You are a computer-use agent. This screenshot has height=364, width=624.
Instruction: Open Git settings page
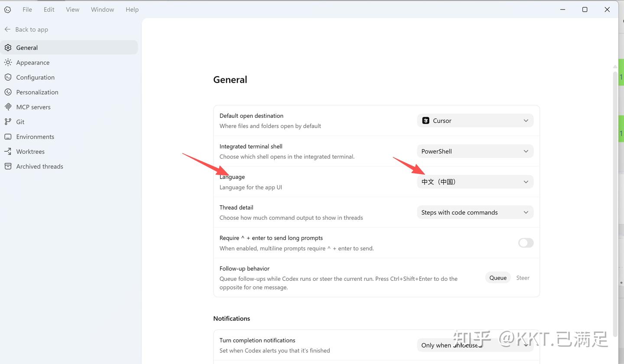click(x=69, y=122)
